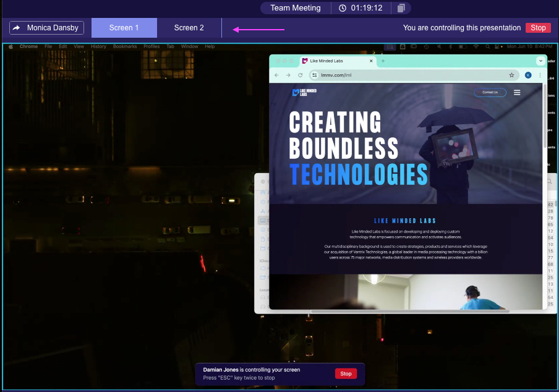
Task: Click the Chrome back arrow
Action: [276, 75]
